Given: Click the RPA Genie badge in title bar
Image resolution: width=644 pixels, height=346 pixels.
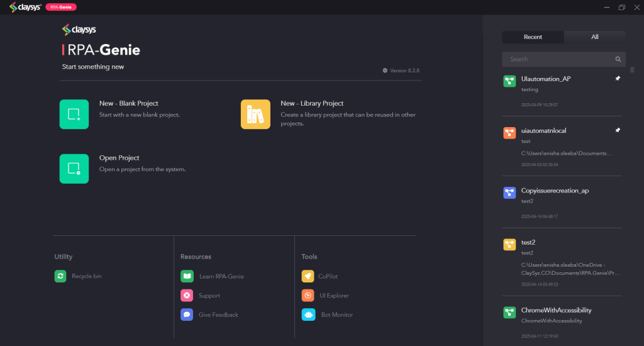Looking at the screenshot, I should [61, 7].
